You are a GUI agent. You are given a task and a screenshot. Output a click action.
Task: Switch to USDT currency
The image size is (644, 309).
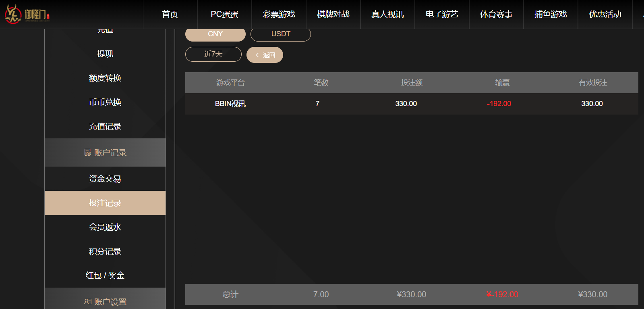281,34
